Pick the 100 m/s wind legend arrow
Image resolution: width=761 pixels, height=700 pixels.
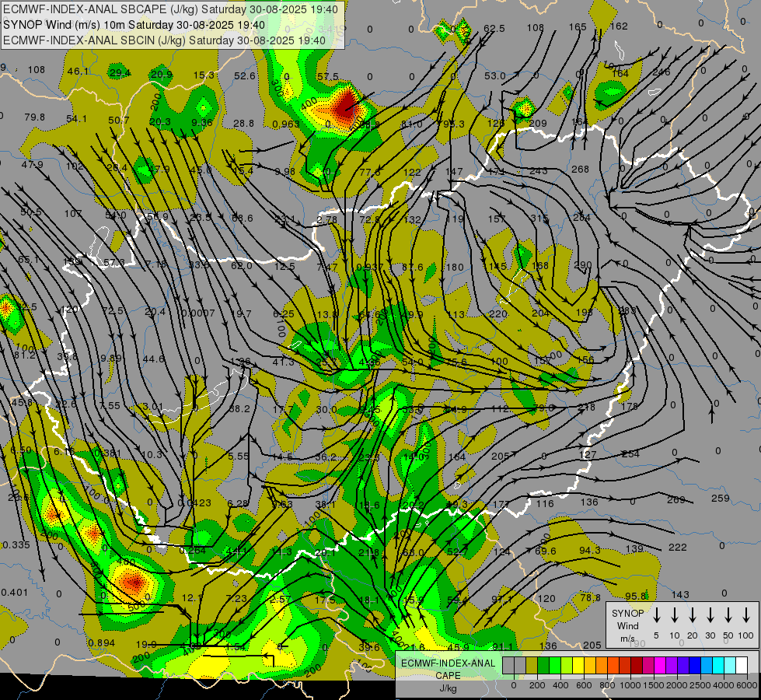(x=746, y=615)
